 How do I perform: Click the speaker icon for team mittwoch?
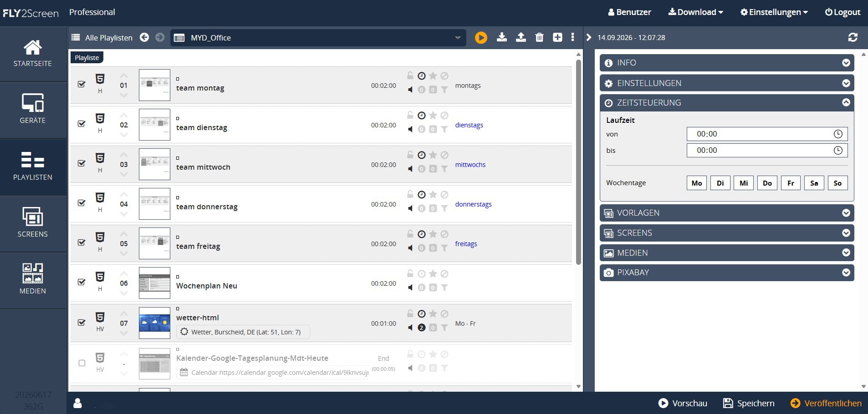pyautogui.click(x=410, y=169)
